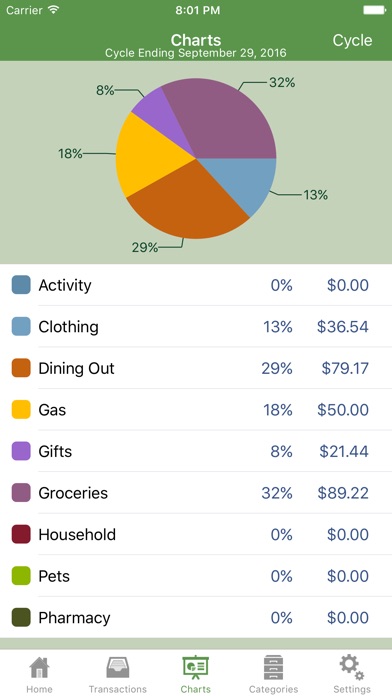Tap the Transactions inbox tray icon
This screenshot has width=392, height=696.
(118, 667)
